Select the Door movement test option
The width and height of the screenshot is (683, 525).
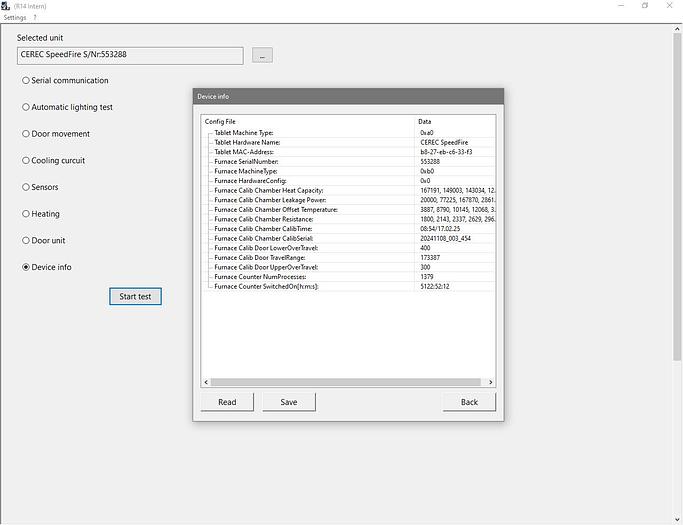[x=26, y=134]
